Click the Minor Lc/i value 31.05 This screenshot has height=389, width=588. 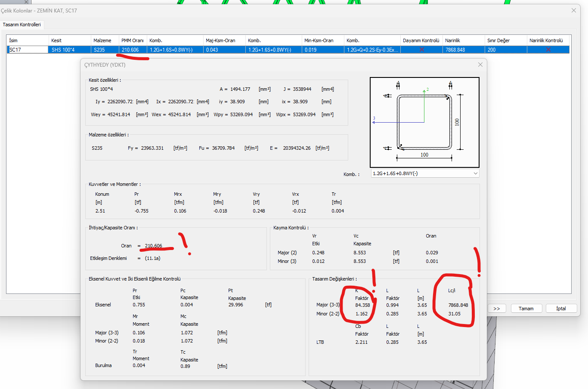click(x=455, y=314)
